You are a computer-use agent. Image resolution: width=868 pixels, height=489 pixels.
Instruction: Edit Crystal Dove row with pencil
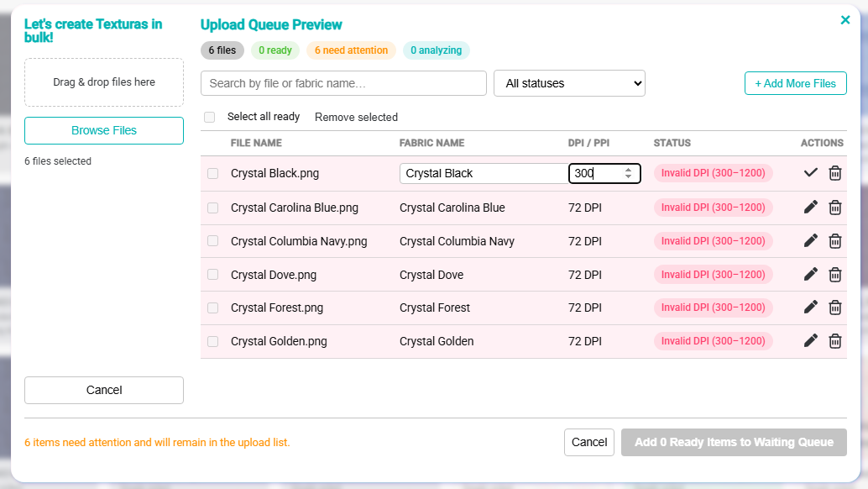(x=810, y=274)
